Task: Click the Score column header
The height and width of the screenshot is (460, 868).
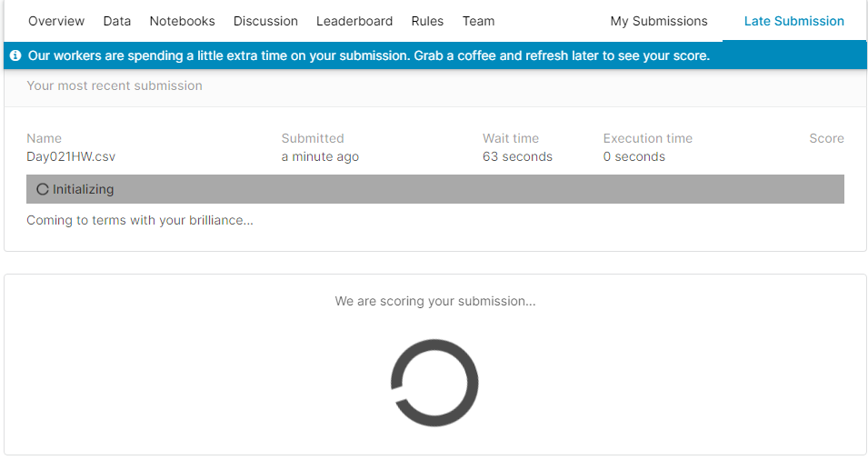Action: tap(826, 138)
